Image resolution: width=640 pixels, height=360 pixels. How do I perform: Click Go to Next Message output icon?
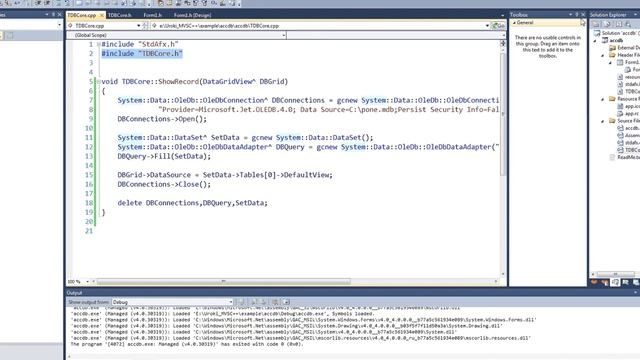coord(263,302)
